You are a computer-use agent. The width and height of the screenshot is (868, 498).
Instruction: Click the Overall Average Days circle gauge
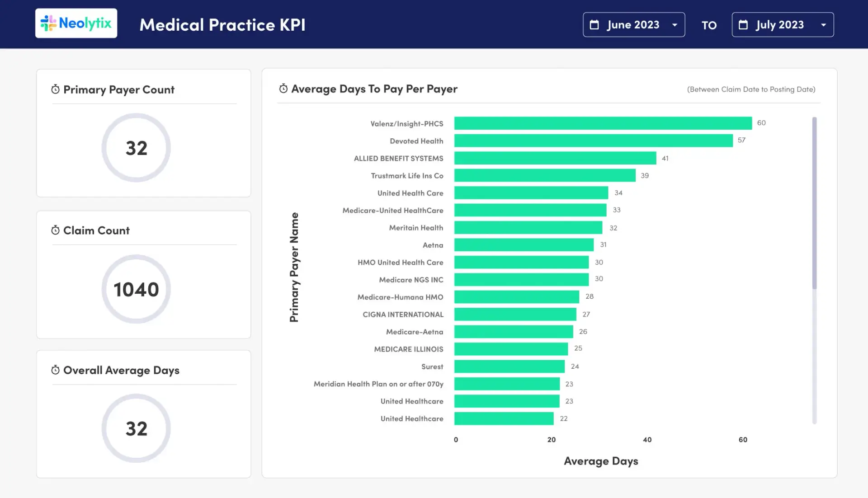[x=136, y=428]
